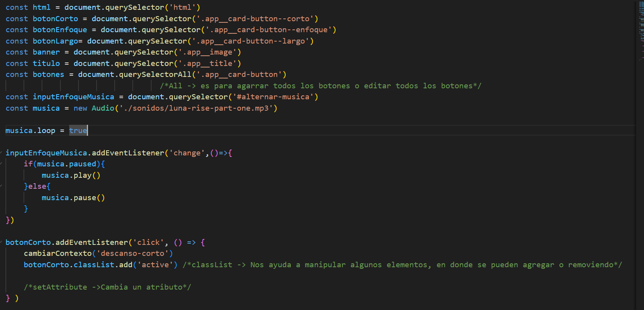Place cursor on the musica.paused condition
644x310 pixels.
point(67,164)
